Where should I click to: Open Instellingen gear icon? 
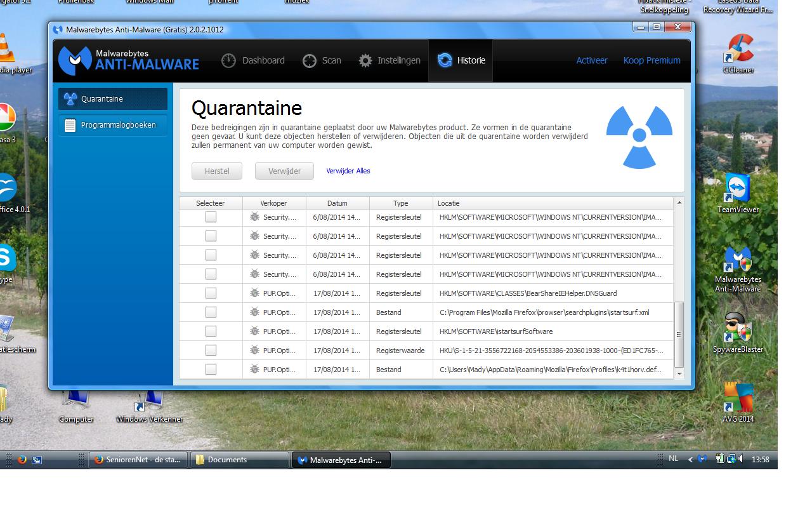tap(365, 61)
